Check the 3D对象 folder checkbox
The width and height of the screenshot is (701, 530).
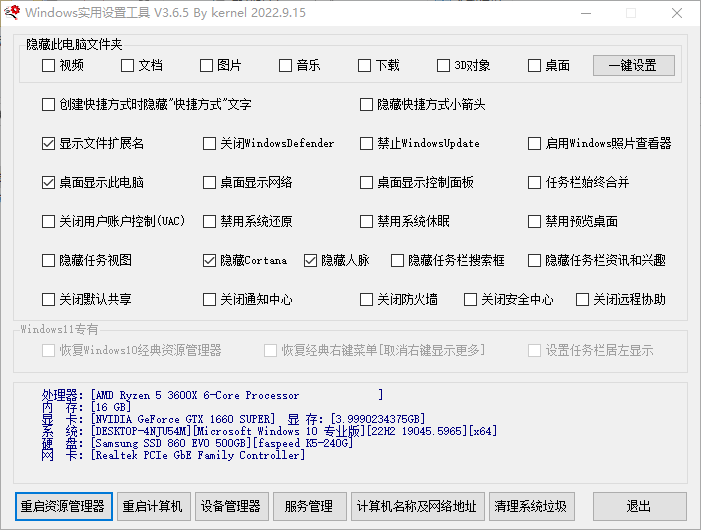443,66
